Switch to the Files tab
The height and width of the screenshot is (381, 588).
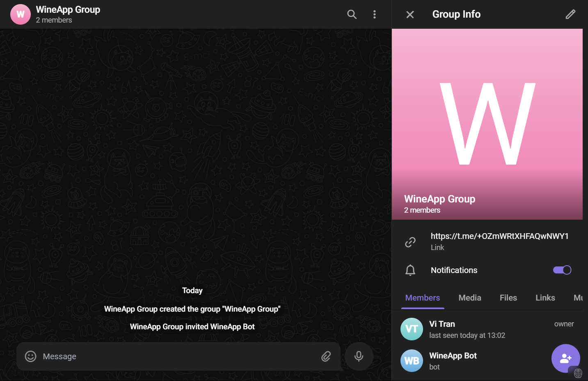tap(508, 298)
